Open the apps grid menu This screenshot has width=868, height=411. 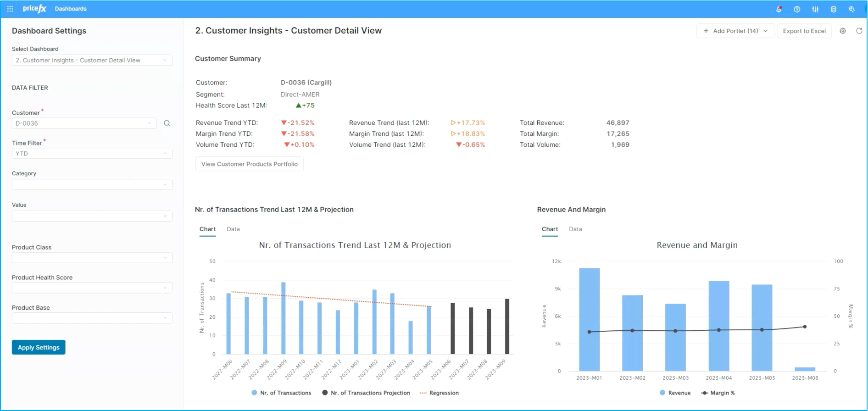tap(10, 9)
